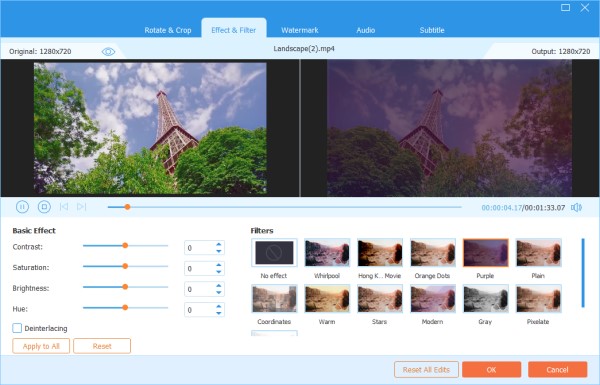Decrease Saturation value with down arrow
The height and width of the screenshot is (385, 600).
(218, 272)
